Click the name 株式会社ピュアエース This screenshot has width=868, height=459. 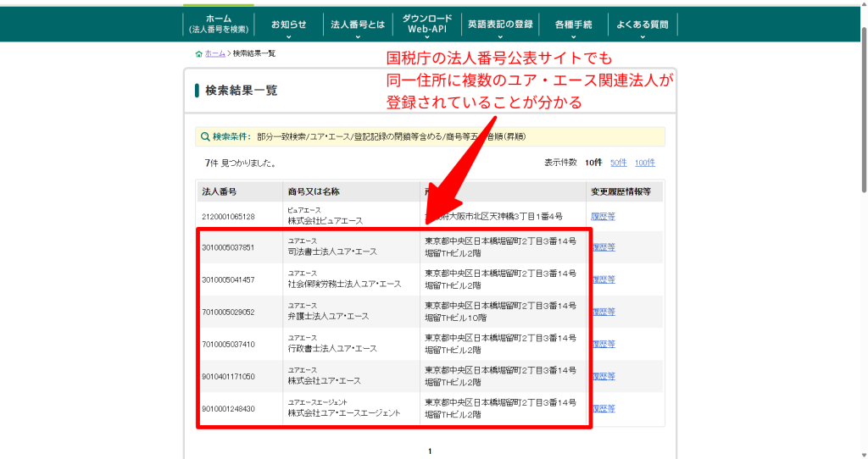point(325,221)
